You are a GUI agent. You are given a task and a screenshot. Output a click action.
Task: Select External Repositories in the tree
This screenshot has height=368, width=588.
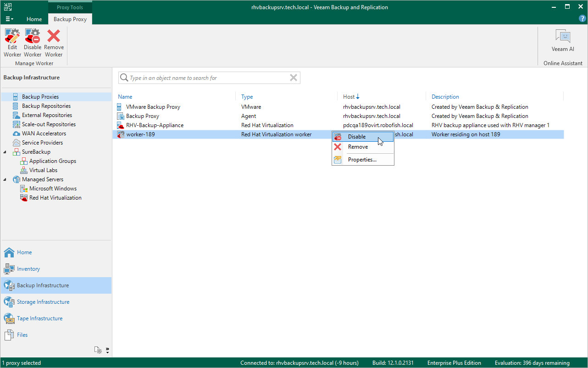coord(47,115)
